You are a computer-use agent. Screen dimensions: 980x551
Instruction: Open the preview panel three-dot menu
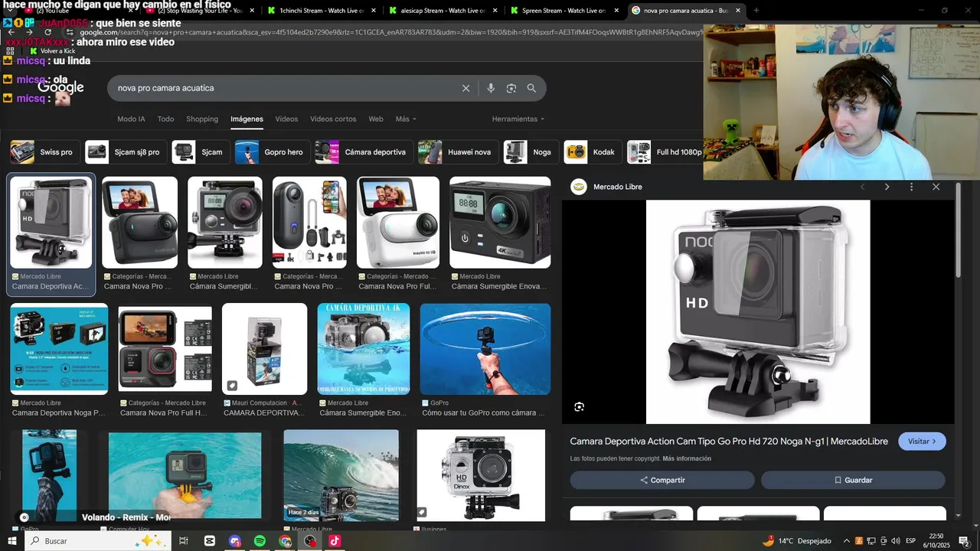coord(911,187)
